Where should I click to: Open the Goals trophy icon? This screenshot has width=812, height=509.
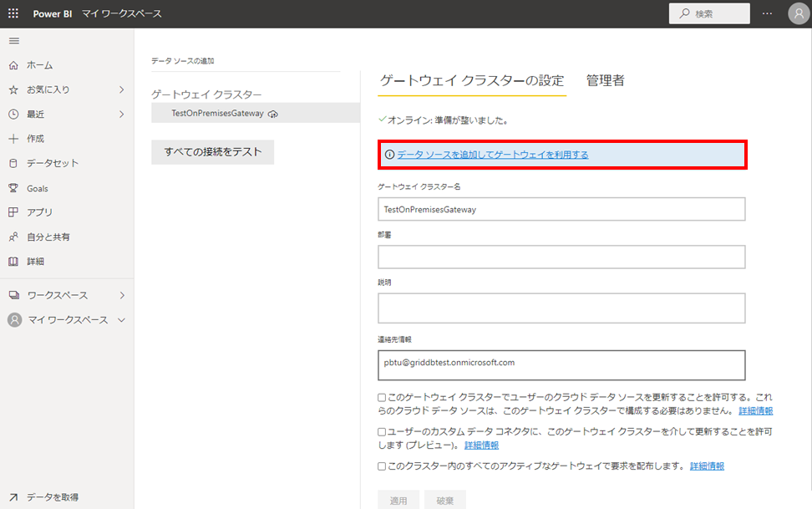[13, 188]
